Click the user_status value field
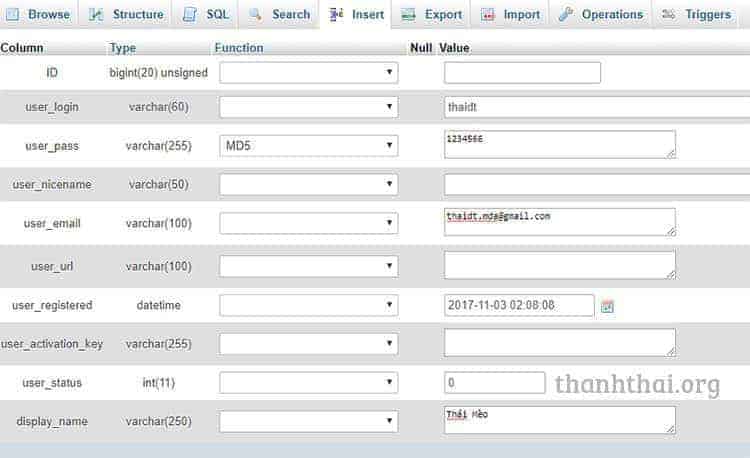The width and height of the screenshot is (750, 458). tap(494, 383)
